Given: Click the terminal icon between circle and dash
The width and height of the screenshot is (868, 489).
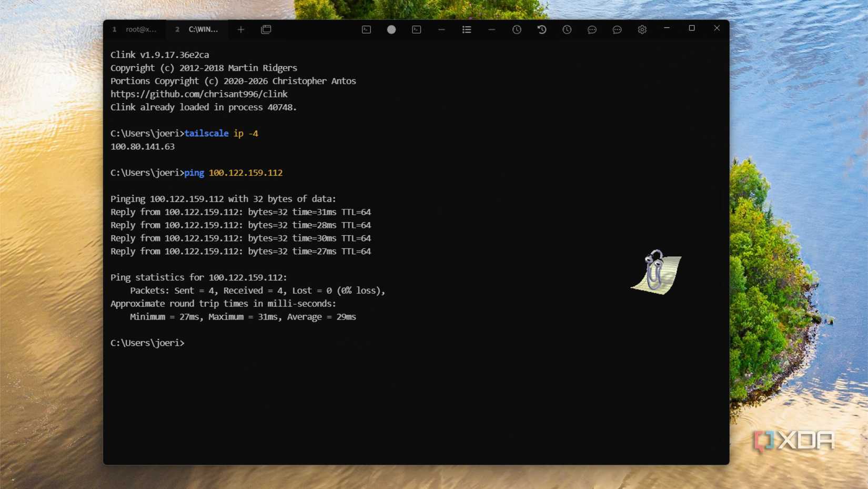Looking at the screenshot, I should (417, 29).
